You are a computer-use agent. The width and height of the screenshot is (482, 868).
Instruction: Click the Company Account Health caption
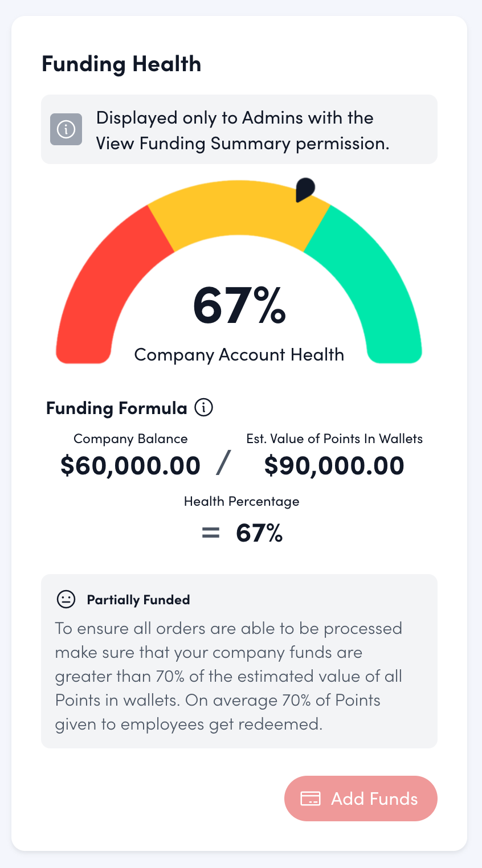tap(239, 355)
